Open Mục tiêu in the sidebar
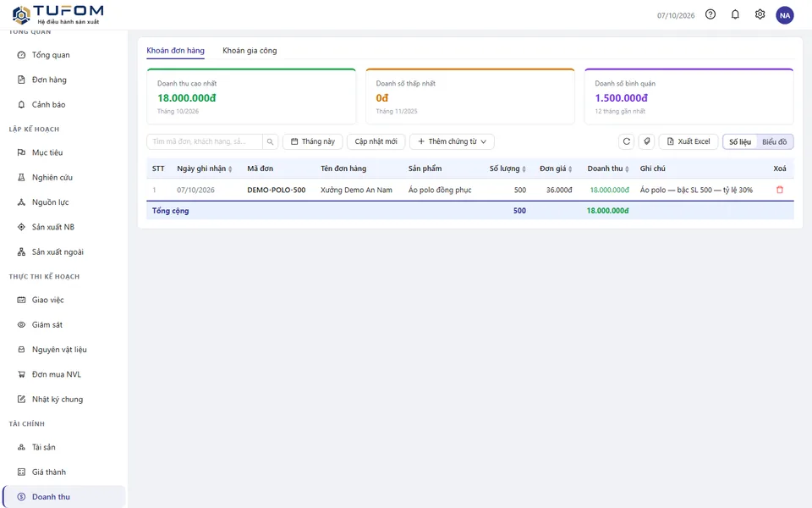The image size is (812, 508). (63, 152)
